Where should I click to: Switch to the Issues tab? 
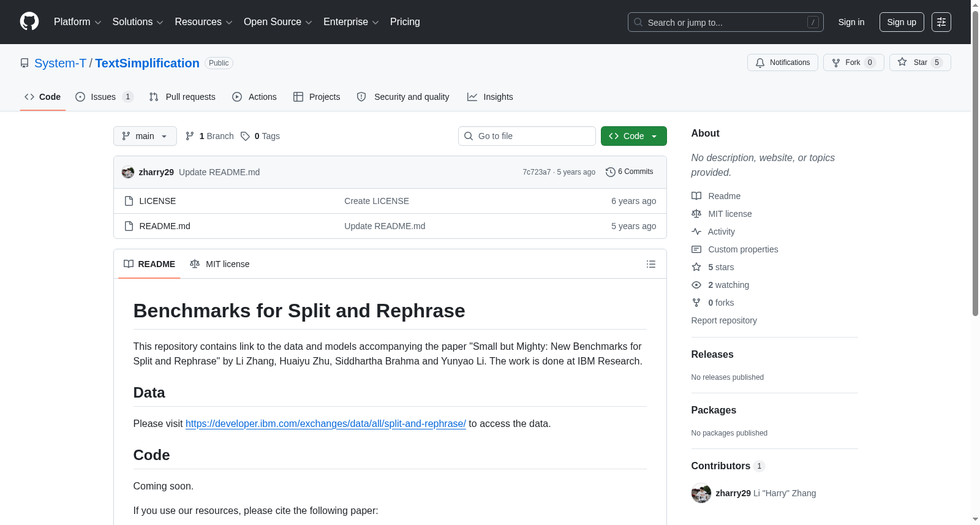click(104, 97)
